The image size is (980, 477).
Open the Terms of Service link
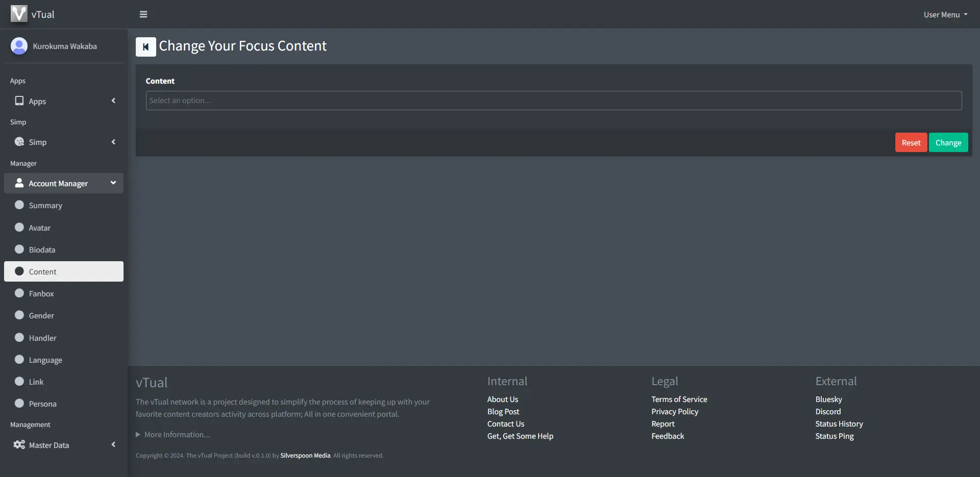[x=679, y=399]
